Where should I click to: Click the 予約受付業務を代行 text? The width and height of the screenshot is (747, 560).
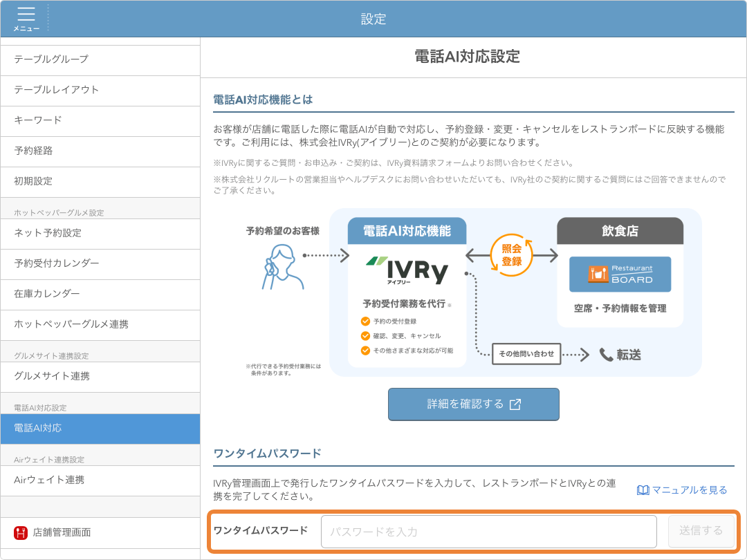(x=404, y=304)
